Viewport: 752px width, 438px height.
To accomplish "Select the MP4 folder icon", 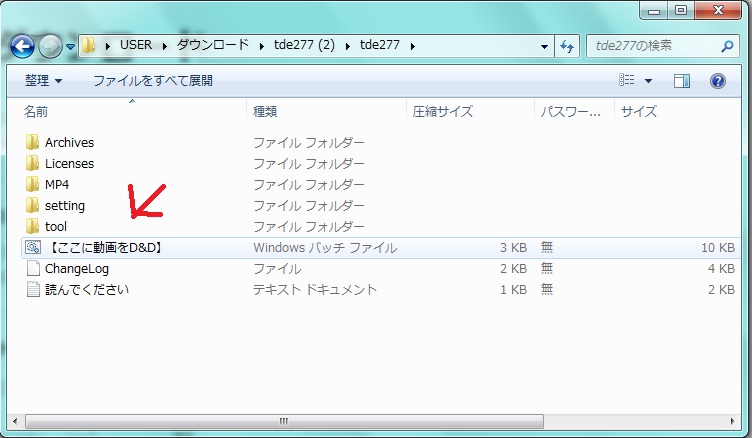I will pos(33,184).
